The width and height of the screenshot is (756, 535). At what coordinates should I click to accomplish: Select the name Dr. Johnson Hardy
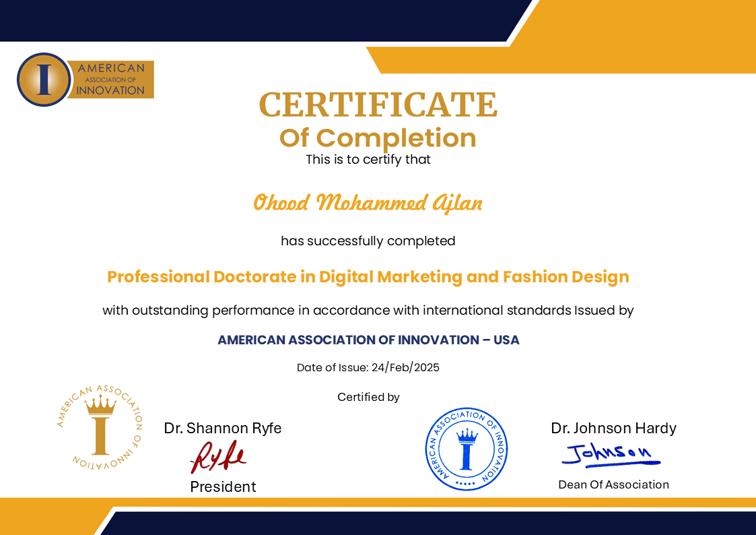coord(613,428)
